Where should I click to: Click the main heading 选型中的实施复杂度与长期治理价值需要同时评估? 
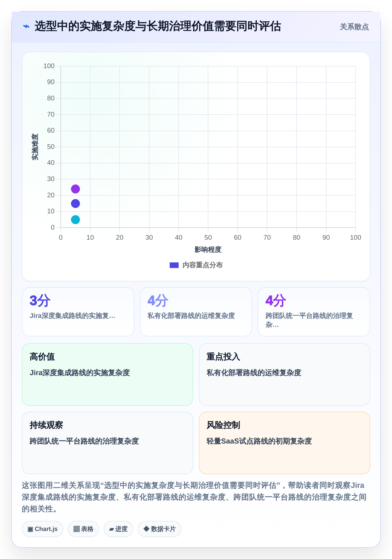[x=158, y=27]
